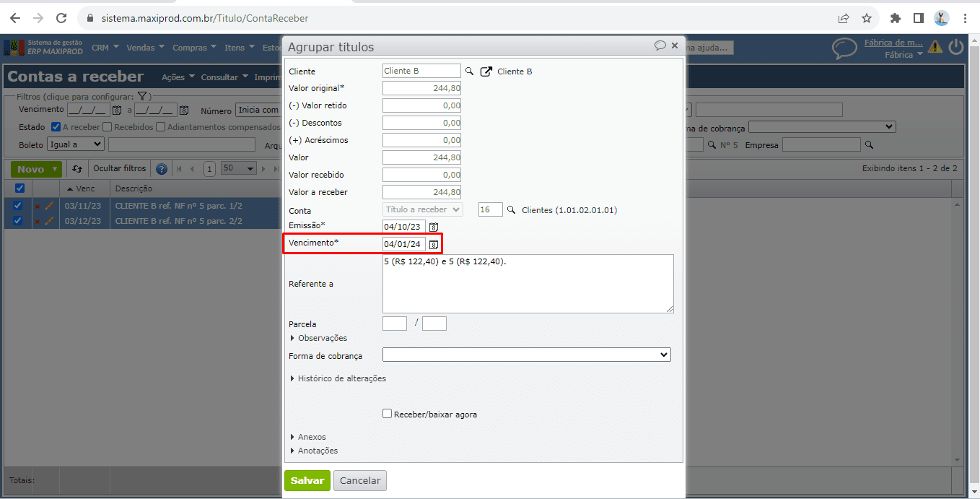Open the Consultar menu
Viewport: 980px width, 499px height.
[x=224, y=77]
